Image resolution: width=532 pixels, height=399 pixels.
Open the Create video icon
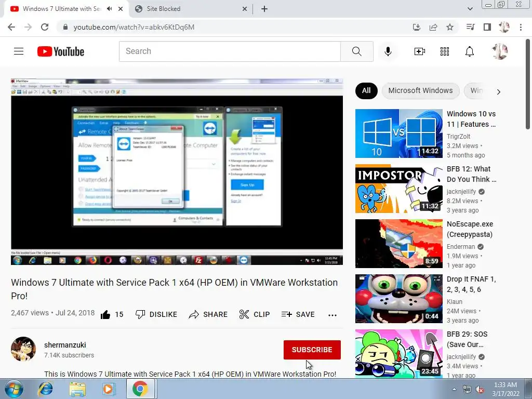(x=419, y=51)
